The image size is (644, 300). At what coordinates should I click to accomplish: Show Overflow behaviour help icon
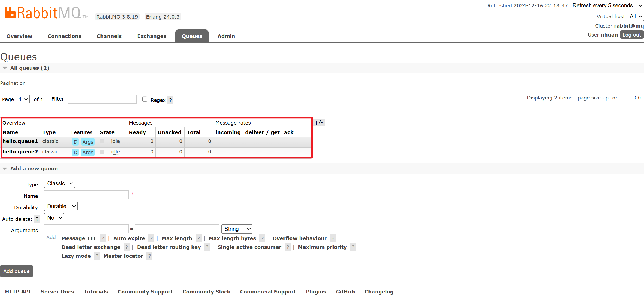(x=333, y=238)
